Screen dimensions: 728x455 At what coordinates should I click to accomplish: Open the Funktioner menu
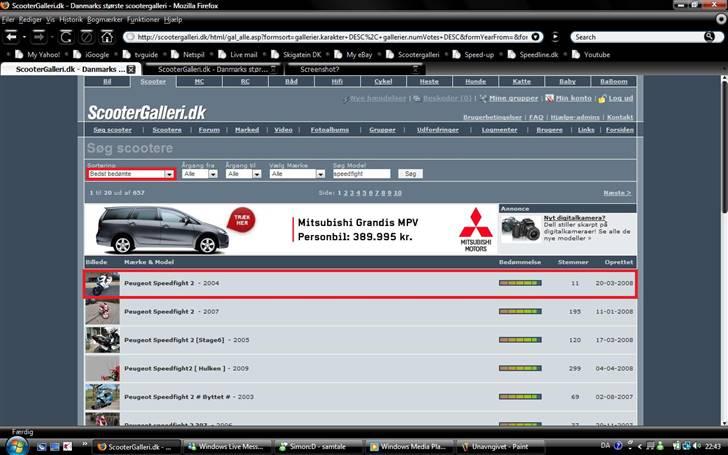click(x=143, y=20)
